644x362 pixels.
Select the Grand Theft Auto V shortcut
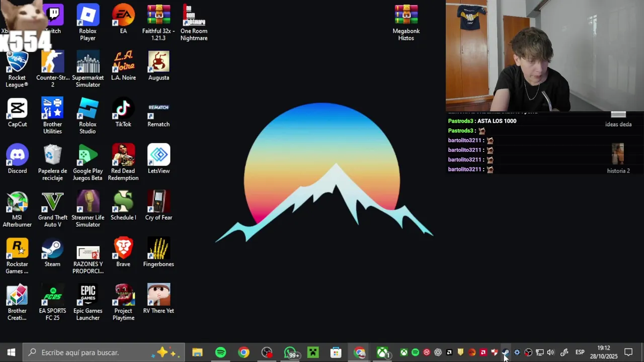point(53,210)
